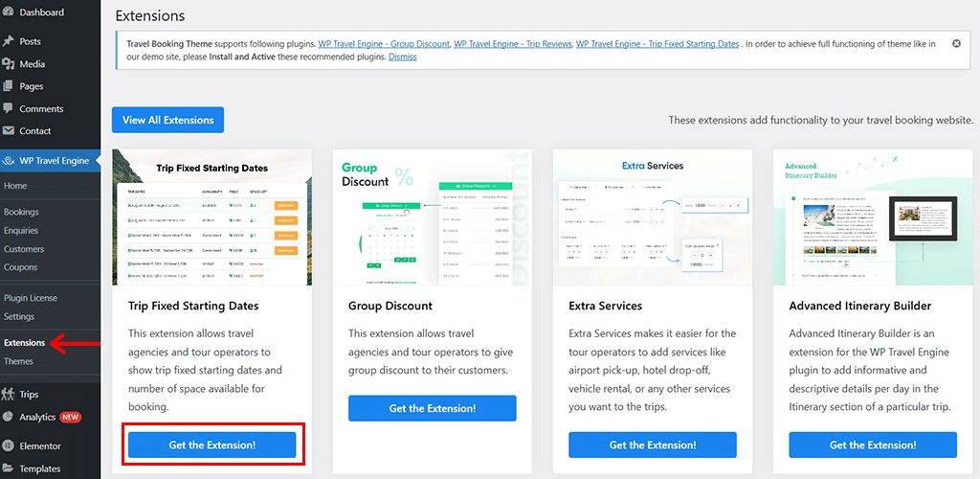
Task: Click the Posts pin icon
Action: point(8,41)
